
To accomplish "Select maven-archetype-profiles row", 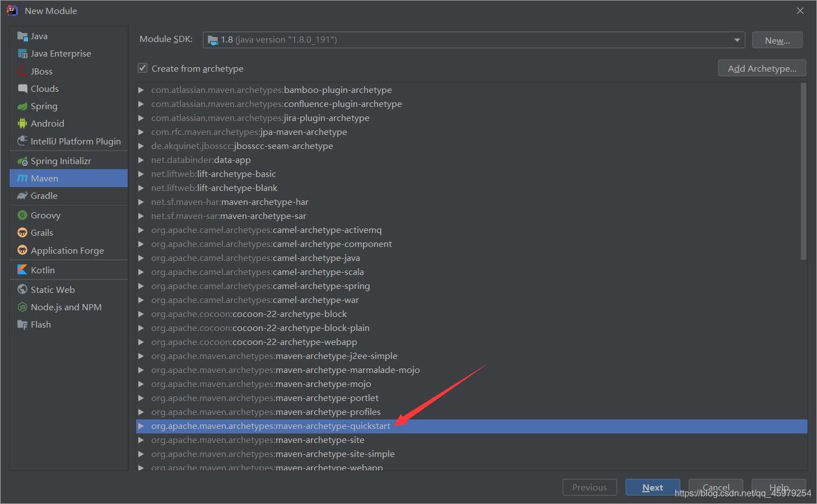I will (471, 412).
